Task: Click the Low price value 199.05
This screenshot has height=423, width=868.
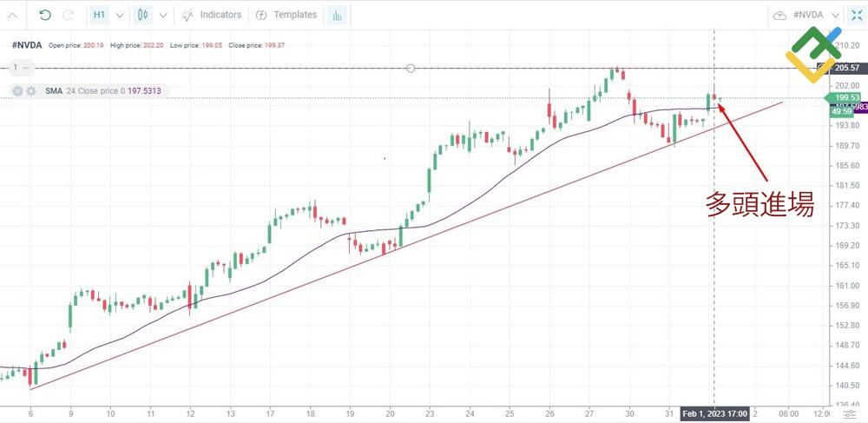Action: click(212, 45)
